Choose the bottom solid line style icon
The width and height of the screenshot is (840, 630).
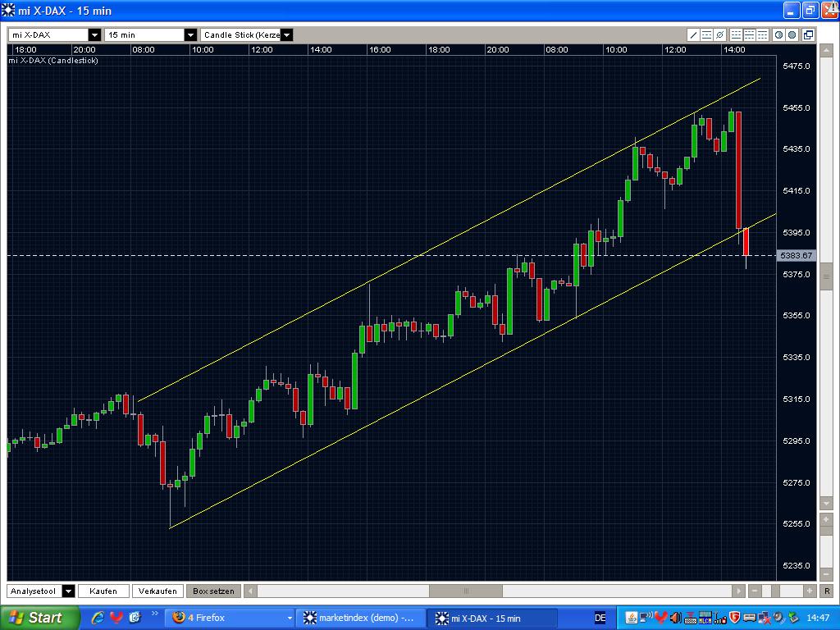[x=736, y=34]
